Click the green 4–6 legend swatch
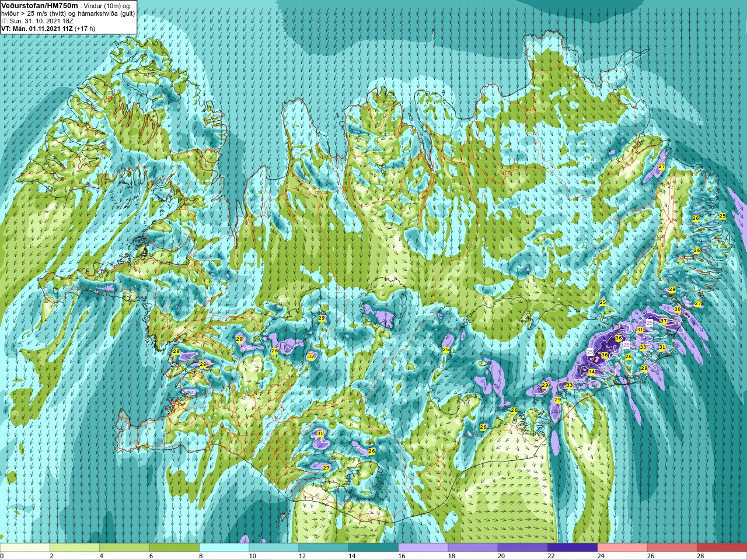Image resolution: width=747 pixels, height=560 pixels. [x=125, y=548]
